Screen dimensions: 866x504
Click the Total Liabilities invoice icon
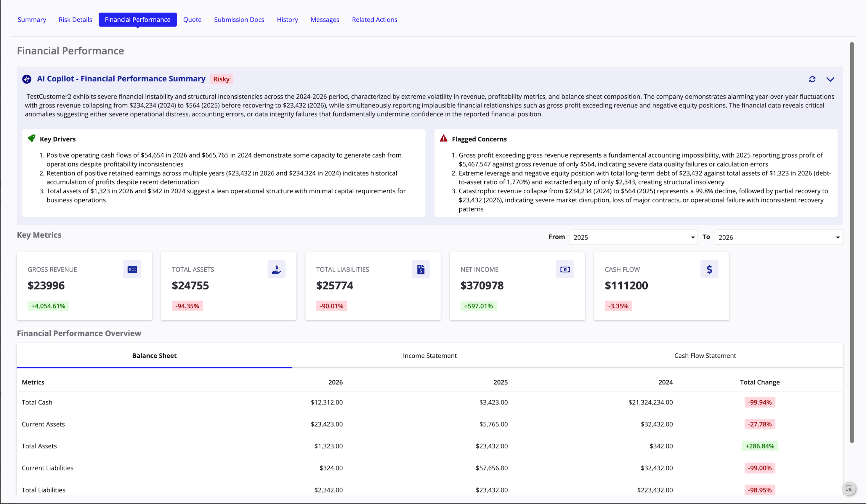click(421, 269)
